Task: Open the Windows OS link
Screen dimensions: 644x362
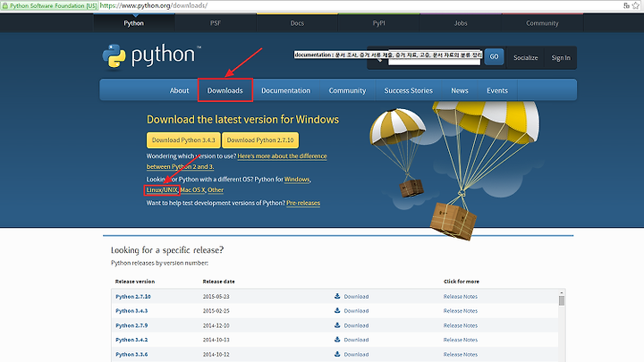Action: [297, 180]
